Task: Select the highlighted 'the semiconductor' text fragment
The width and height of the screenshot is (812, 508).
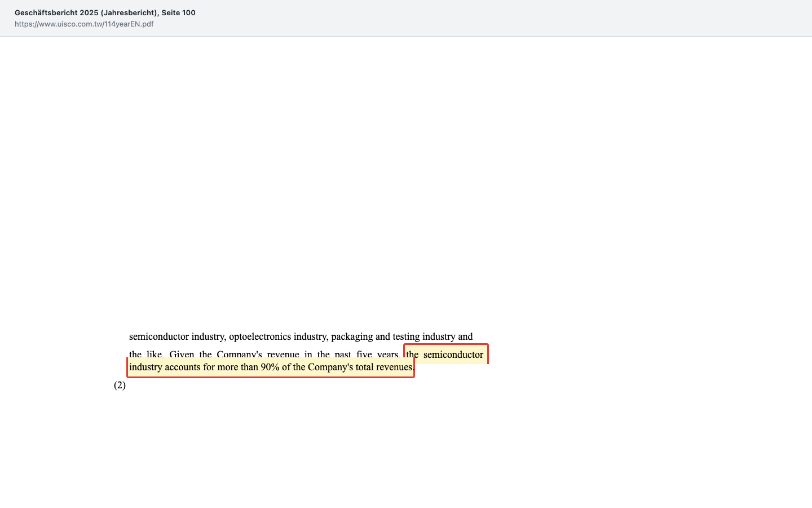Action: click(x=444, y=354)
